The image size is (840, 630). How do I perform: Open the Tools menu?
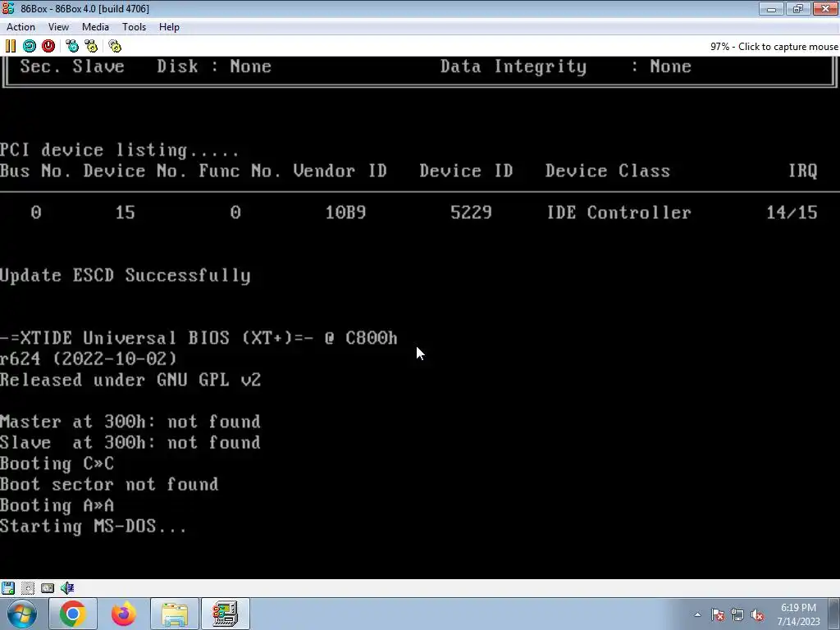click(x=134, y=27)
